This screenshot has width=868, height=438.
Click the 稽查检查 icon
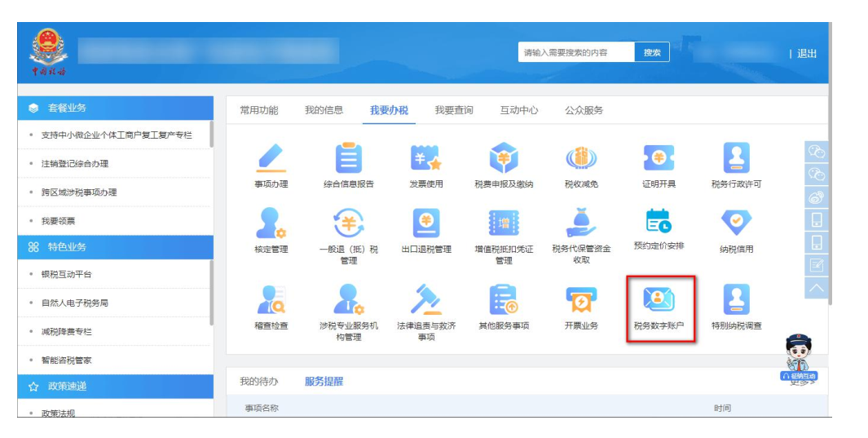click(x=271, y=300)
